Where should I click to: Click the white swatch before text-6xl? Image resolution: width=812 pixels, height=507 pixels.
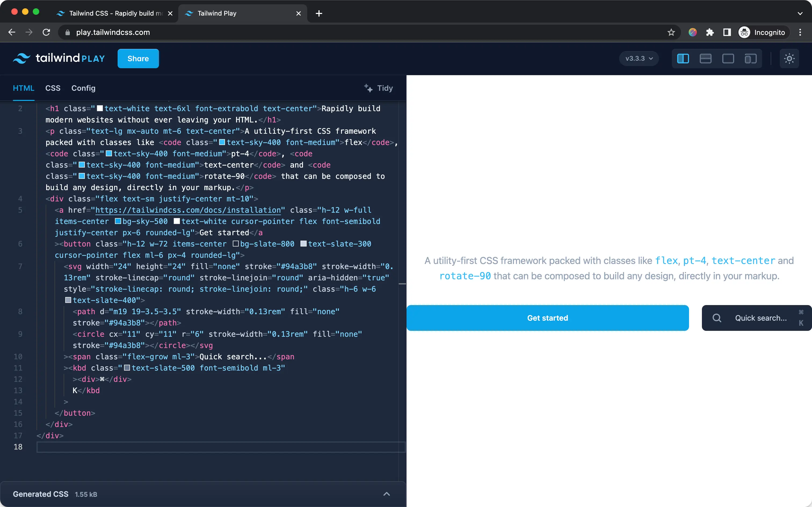click(x=100, y=108)
